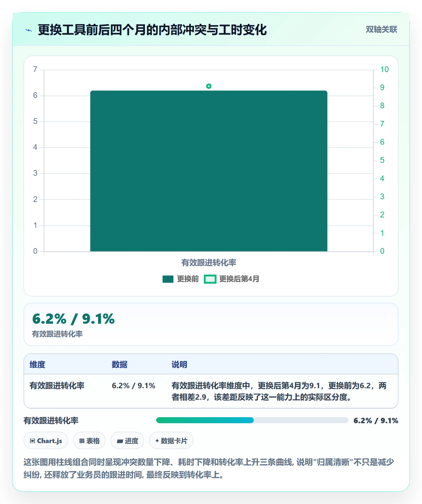422x504 pixels.
Task: Click the 有效跟进转化率 caption under the card value
Action: pos(57,334)
